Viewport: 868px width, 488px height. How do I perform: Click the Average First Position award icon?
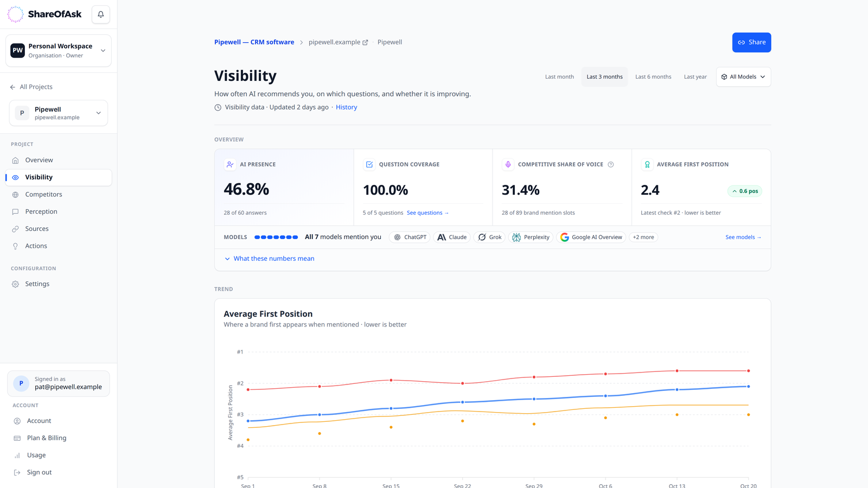(647, 164)
